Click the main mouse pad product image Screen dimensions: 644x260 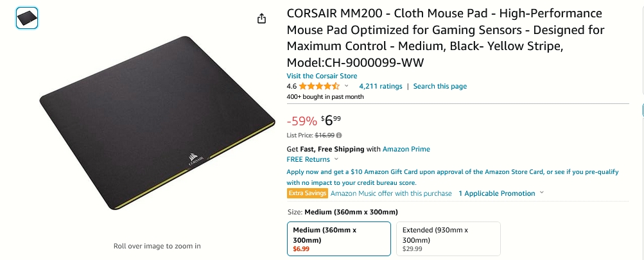click(157, 123)
